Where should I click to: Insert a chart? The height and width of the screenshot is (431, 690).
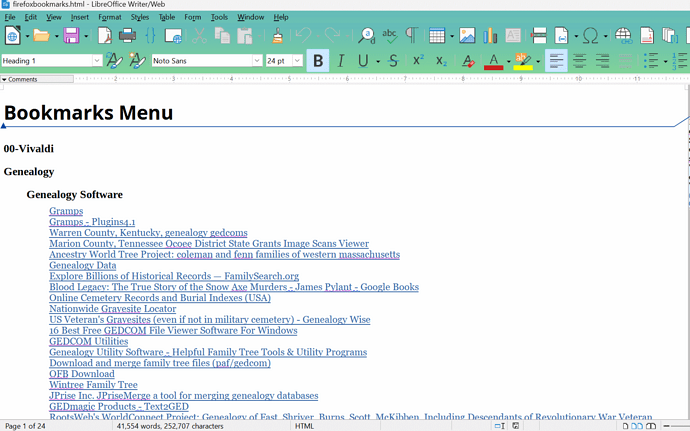click(490, 36)
